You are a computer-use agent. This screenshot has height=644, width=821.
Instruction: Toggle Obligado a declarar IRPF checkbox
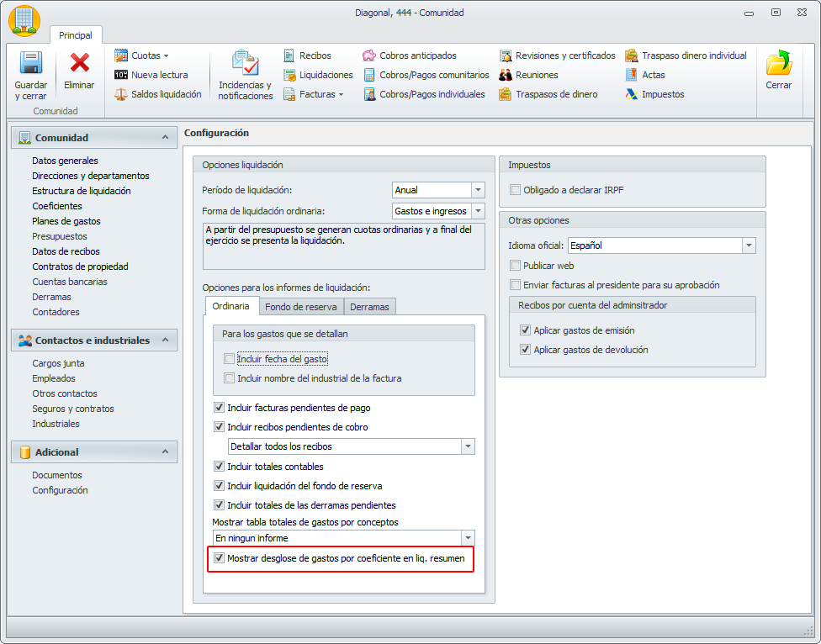click(515, 190)
